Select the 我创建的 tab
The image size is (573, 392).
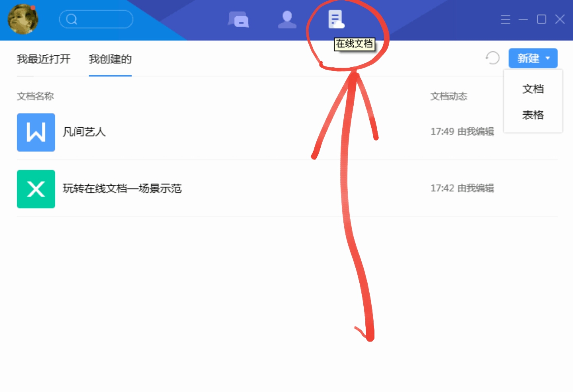pyautogui.click(x=110, y=59)
